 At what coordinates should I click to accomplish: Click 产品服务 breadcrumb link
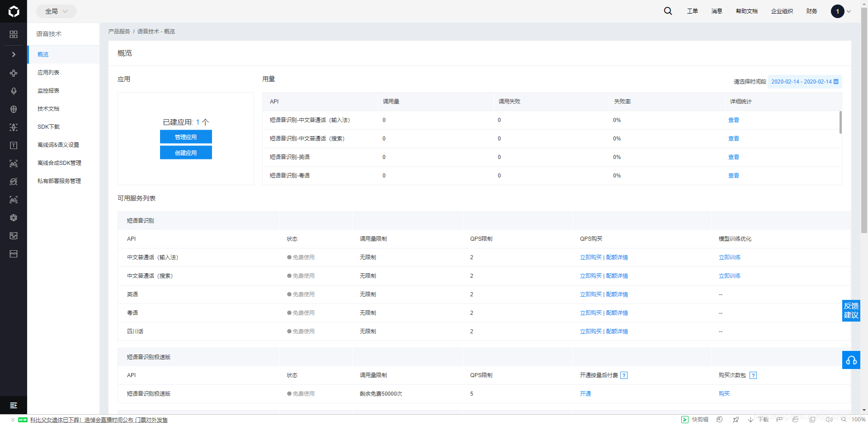point(119,31)
